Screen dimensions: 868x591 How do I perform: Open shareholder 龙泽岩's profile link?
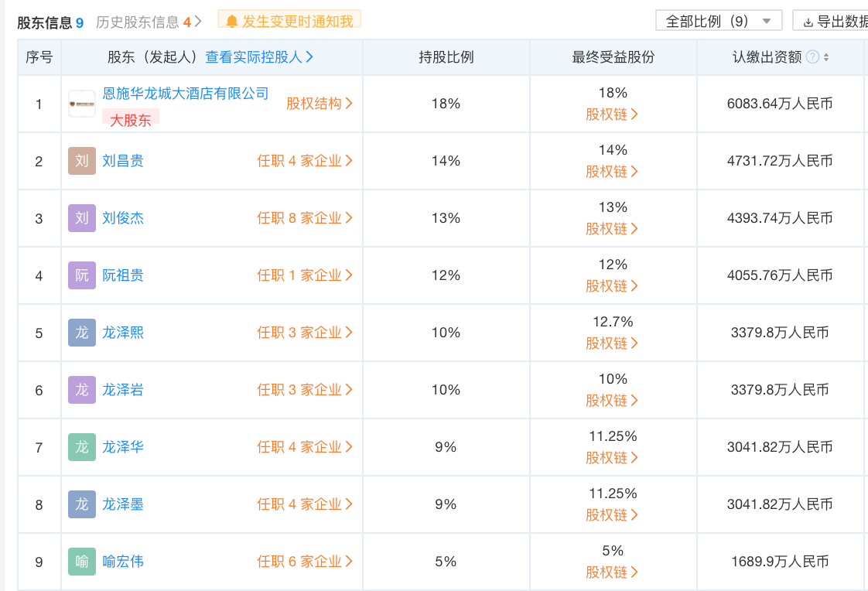coord(123,390)
